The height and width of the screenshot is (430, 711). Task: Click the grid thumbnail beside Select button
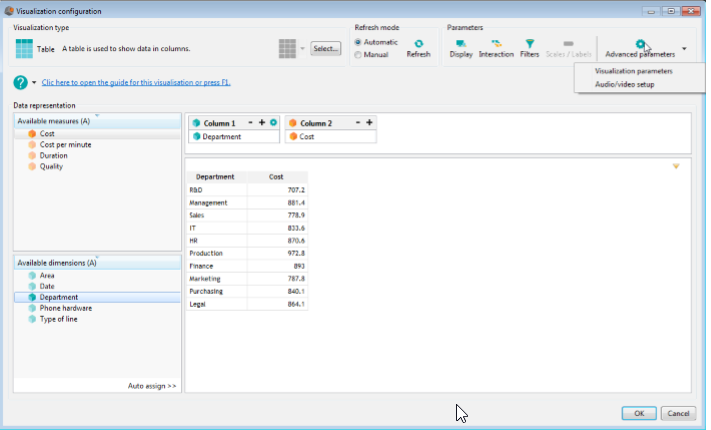click(x=287, y=49)
